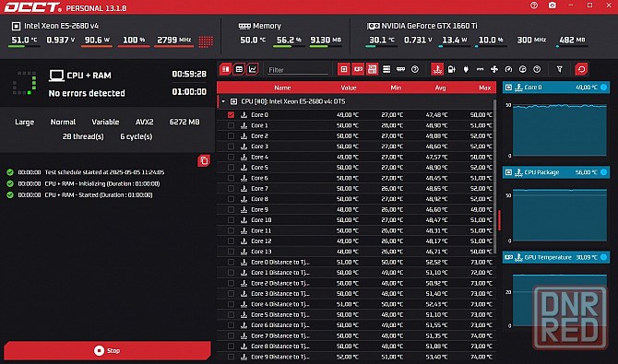Click the Core 0 graph panel header

[555, 87]
